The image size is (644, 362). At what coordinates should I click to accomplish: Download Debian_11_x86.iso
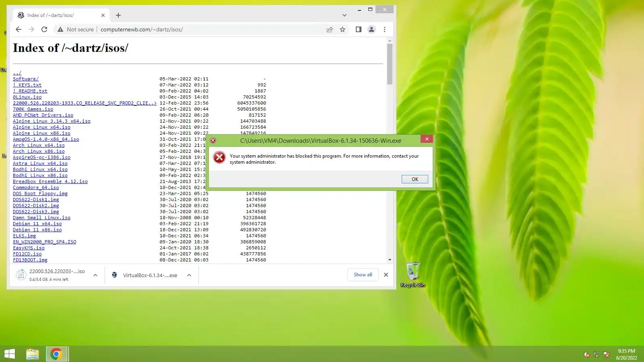[37, 230]
